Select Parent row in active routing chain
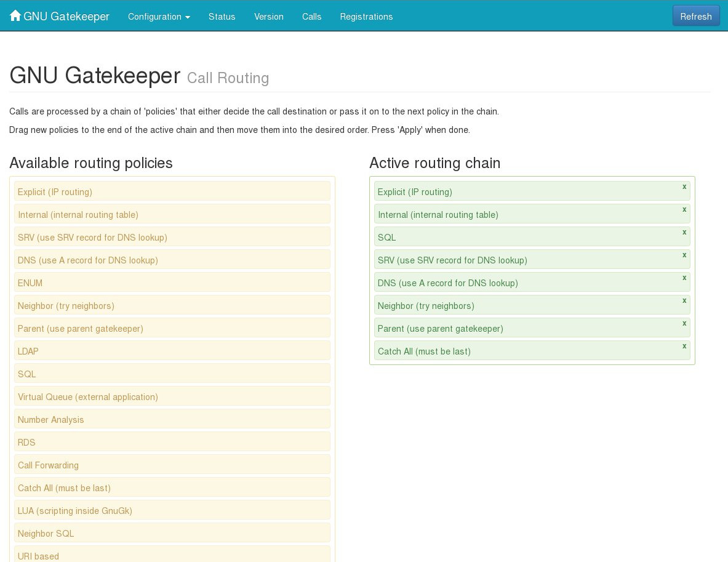The height and width of the screenshot is (562, 728). [532, 328]
